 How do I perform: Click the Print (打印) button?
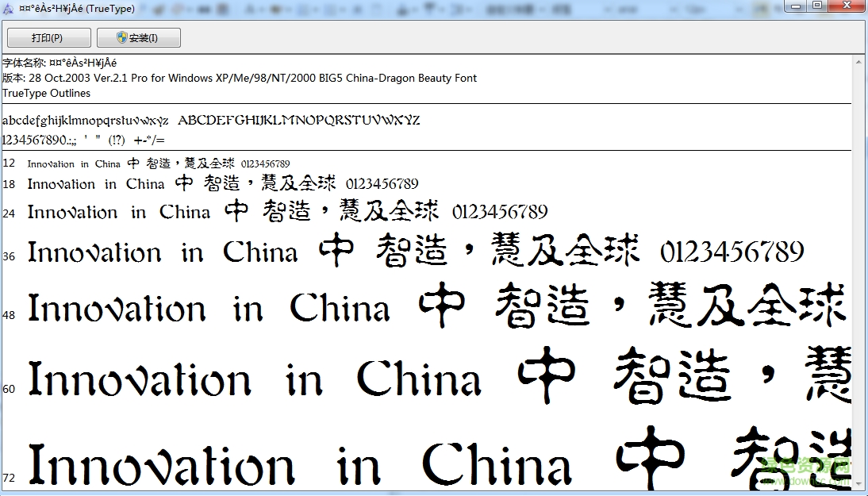(x=48, y=37)
